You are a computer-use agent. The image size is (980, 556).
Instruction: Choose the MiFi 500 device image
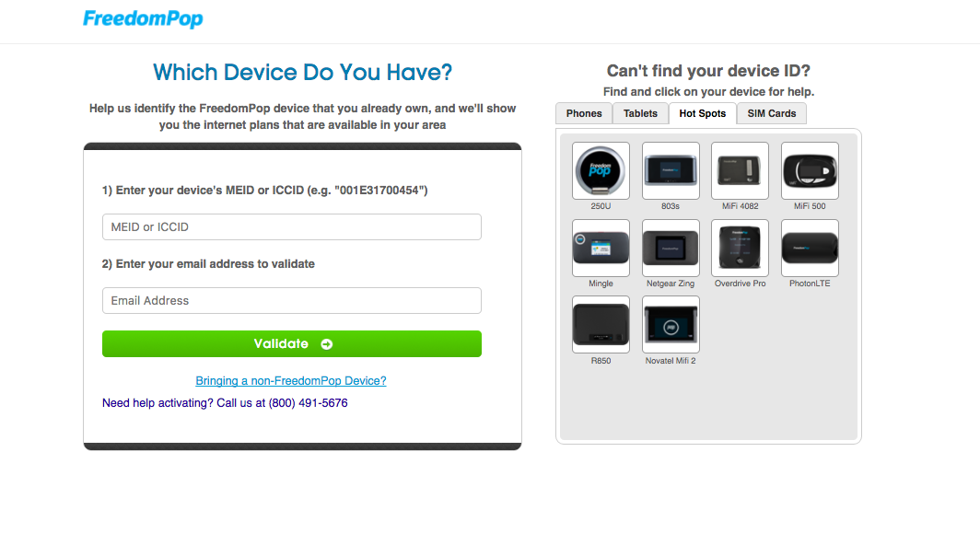click(810, 170)
